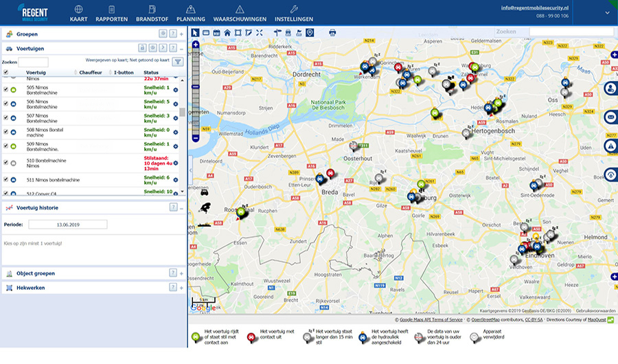Expand the Hekwerken section
The width and height of the screenshot is (618, 364).
click(181, 288)
